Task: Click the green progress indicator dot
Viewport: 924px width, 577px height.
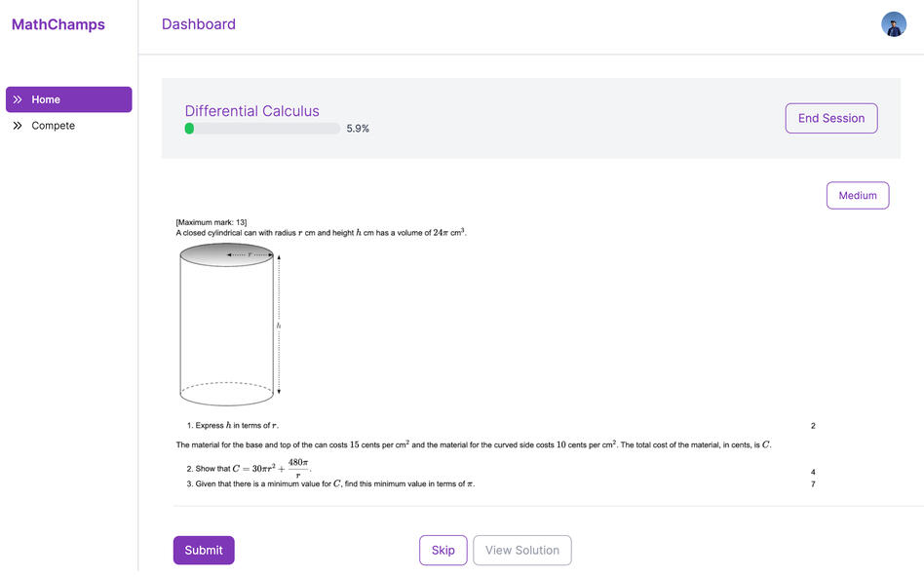Action: [189, 129]
